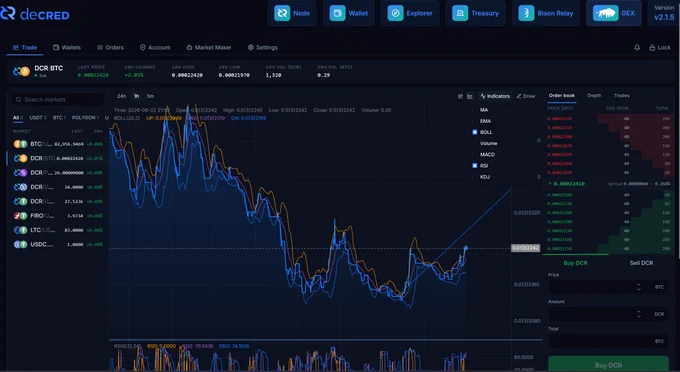Open the Treasury app icon

[x=460, y=13]
